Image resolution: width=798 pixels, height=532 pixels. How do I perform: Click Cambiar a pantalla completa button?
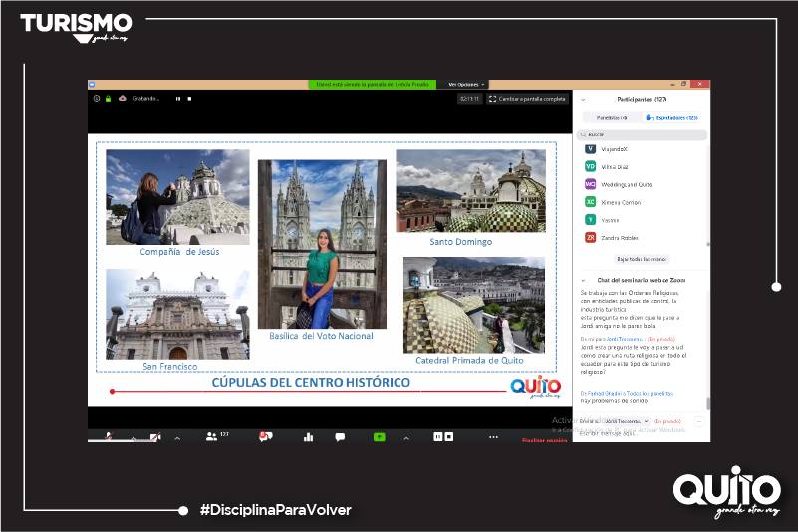point(527,99)
